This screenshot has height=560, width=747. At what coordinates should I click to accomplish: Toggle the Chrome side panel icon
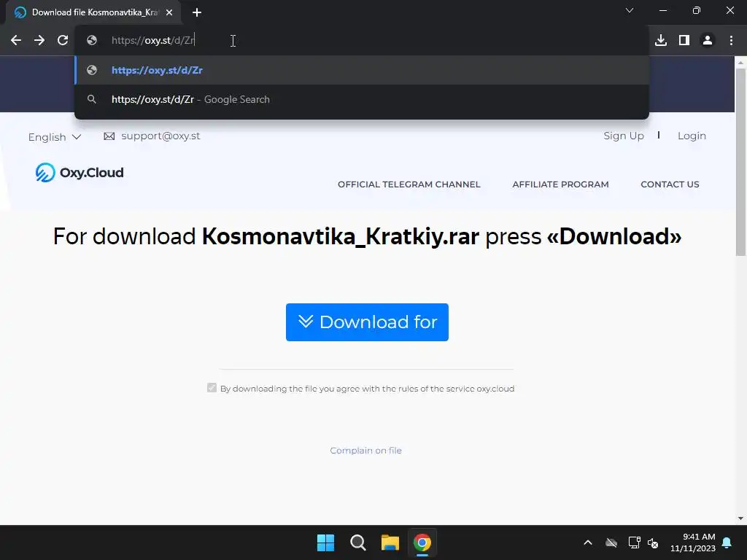(684, 41)
